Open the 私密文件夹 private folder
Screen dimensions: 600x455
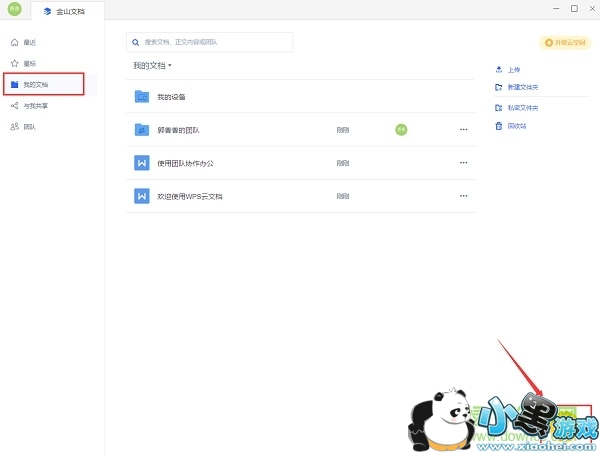click(x=517, y=108)
